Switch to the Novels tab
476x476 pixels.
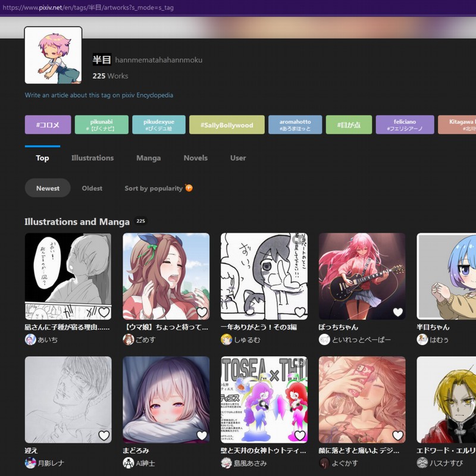196,158
